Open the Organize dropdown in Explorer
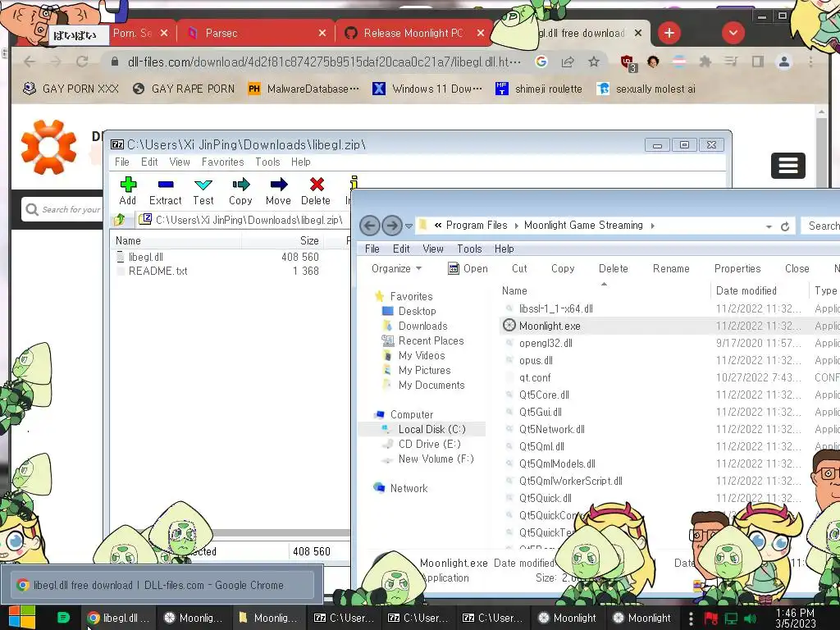Screen dimensions: 840x630 click(396, 268)
